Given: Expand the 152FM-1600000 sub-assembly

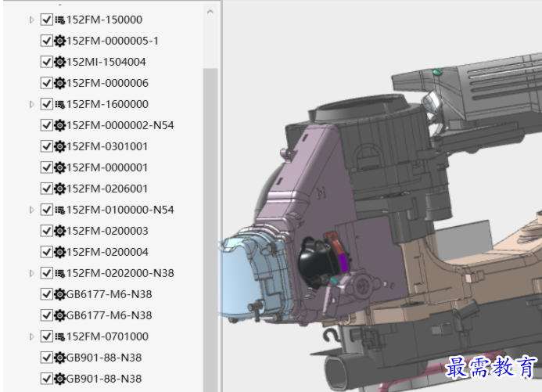Looking at the screenshot, I should click(32, 104).
